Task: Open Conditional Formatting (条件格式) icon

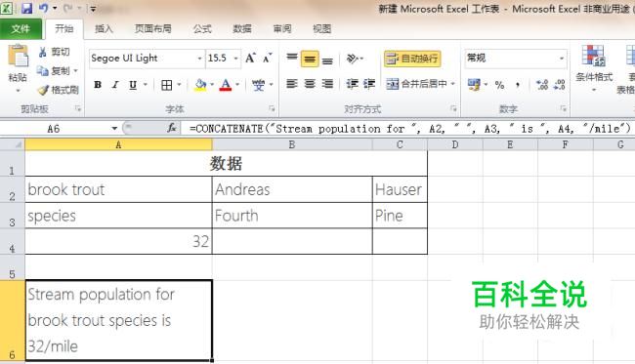Action: (x=593, y=56)
